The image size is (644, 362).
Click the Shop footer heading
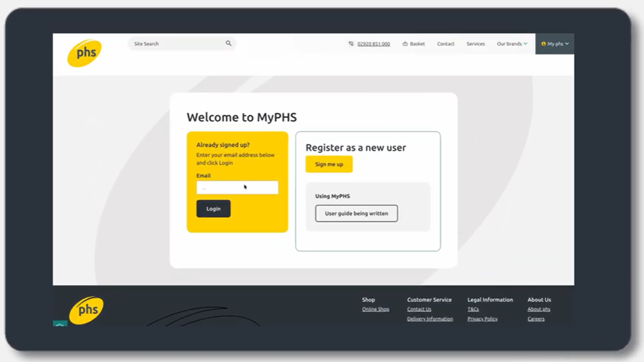tap(369, 300)
